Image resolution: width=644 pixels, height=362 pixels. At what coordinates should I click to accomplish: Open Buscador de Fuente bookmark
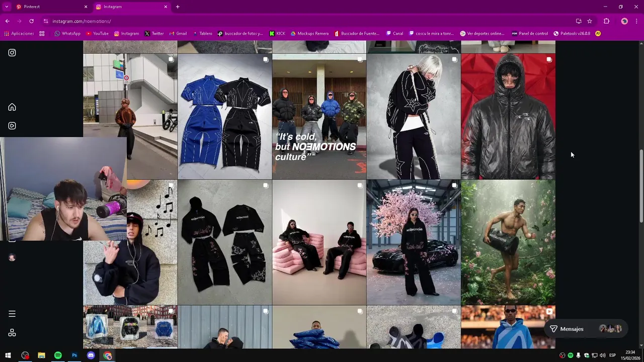(357, 34)
